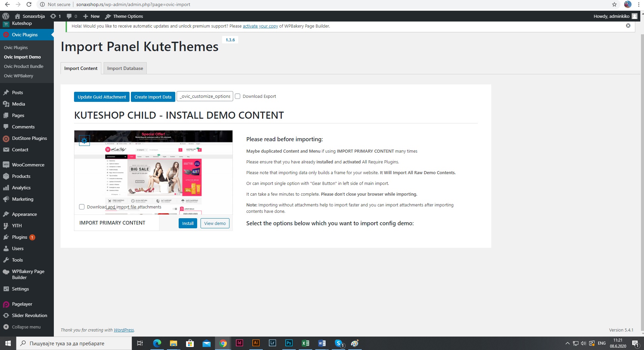Open the Chrome three-dot menu

click(639, 4)
